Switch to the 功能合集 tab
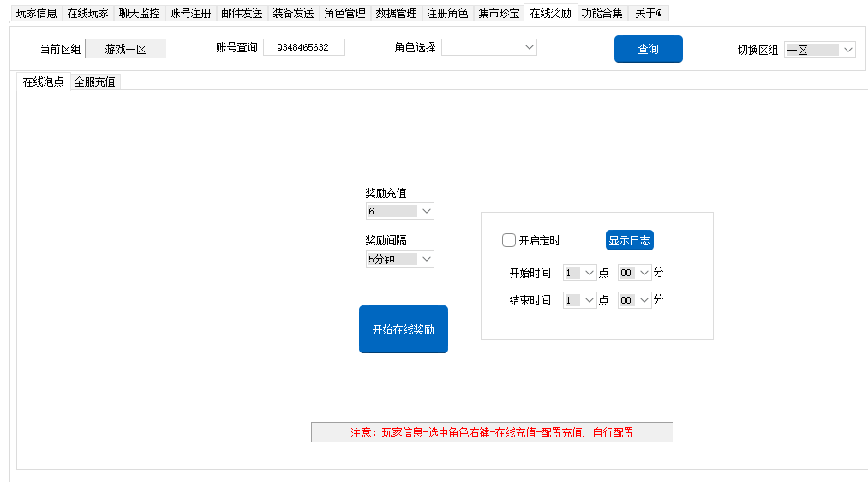This screenshot has width=868, height=482. coord(602,13)
